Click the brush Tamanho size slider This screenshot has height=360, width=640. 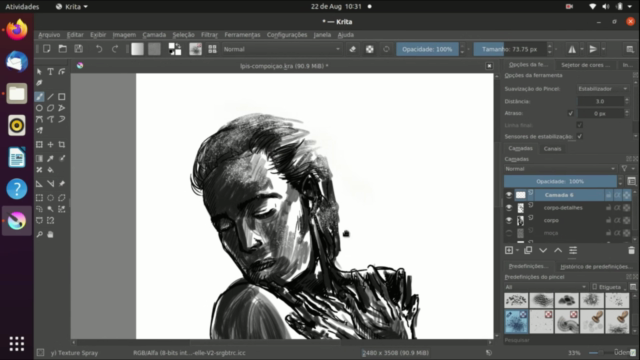point(509,49)
